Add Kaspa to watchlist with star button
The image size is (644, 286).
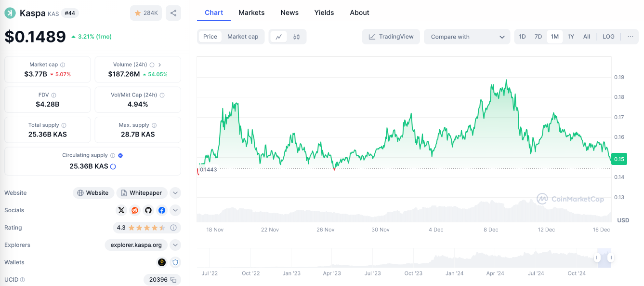coord(146,13)
